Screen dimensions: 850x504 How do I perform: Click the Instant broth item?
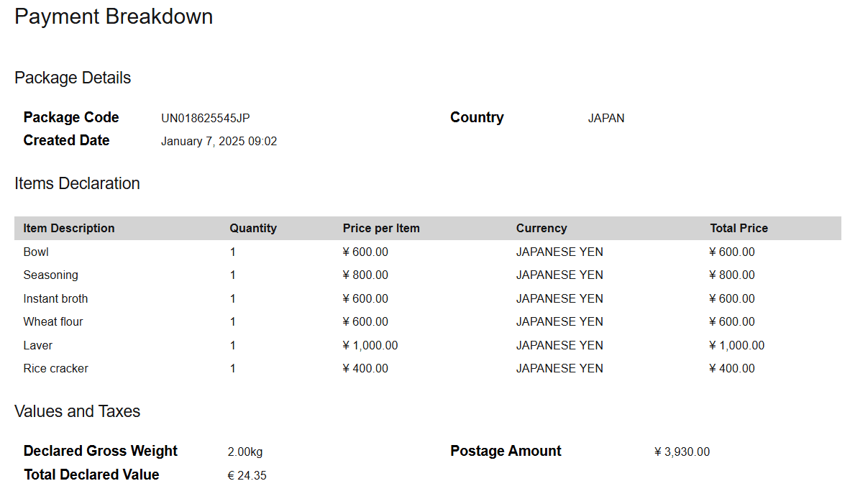55,298
